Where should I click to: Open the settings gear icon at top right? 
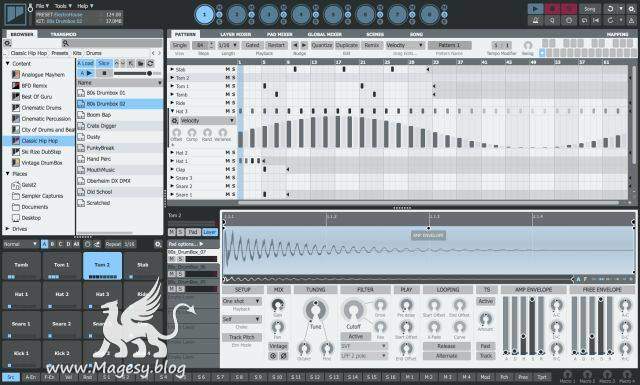631,9
